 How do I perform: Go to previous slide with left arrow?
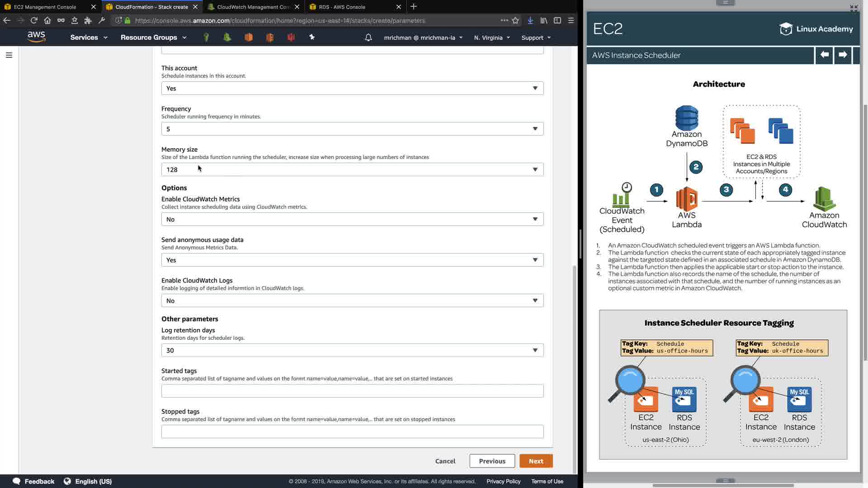[x=824, y=55]
